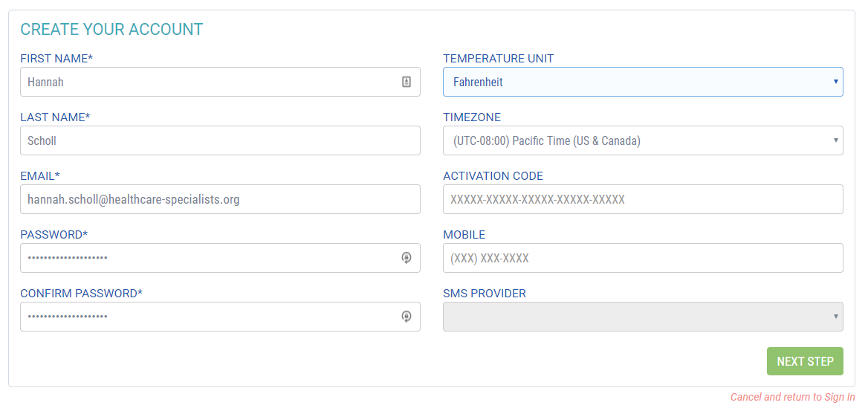Click the Create Your Account heading
This screenshot has height=414, width=868.
[111, 30]
